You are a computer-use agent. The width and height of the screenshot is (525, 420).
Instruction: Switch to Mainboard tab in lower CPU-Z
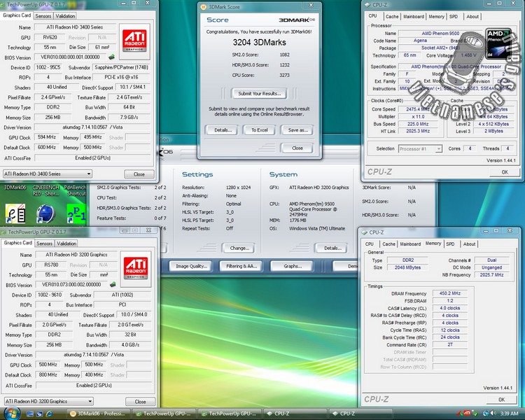click(x=410, y=244)
